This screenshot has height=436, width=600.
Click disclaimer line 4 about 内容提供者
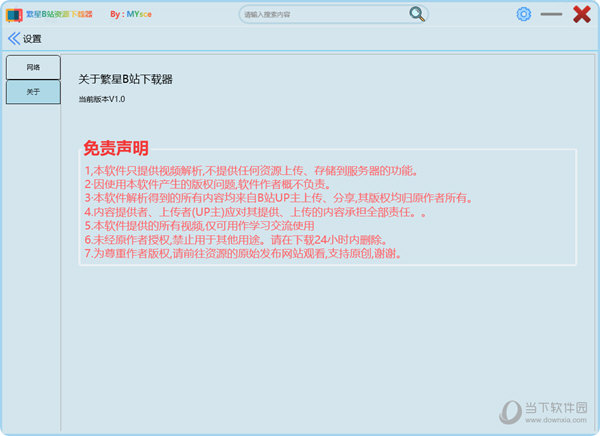[x=255, y=212]
